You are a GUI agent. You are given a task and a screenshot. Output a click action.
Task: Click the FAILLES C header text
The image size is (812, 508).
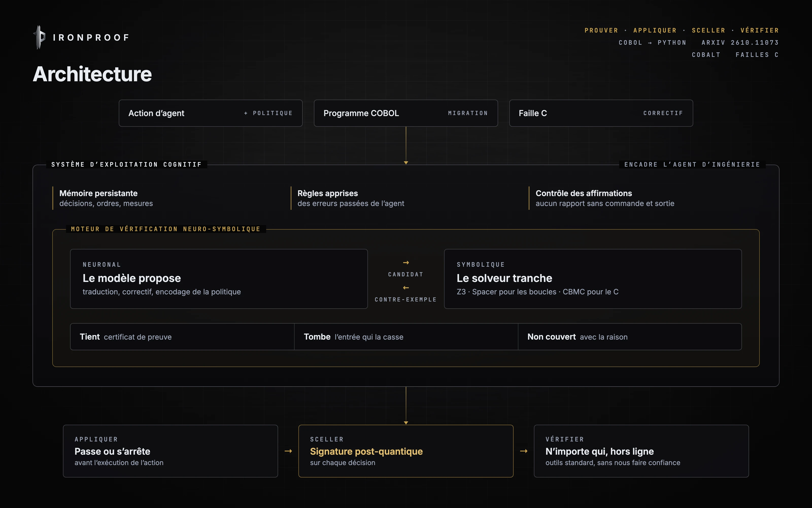(757, 55)
